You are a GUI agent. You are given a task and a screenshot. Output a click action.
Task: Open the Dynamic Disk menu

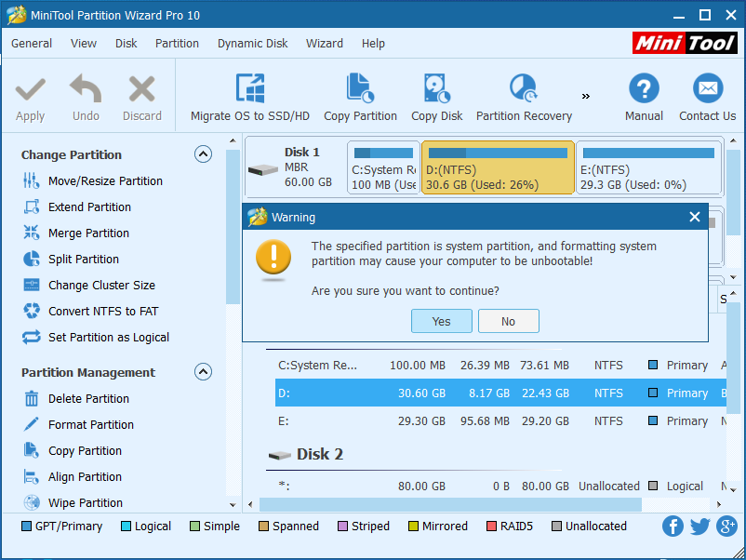(252, 43)
